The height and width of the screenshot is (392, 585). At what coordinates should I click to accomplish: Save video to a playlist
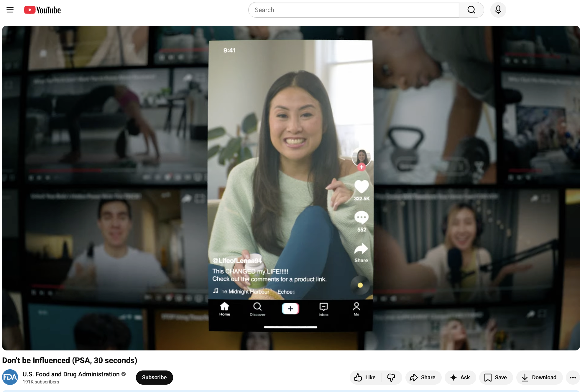[x=496, y=377]
